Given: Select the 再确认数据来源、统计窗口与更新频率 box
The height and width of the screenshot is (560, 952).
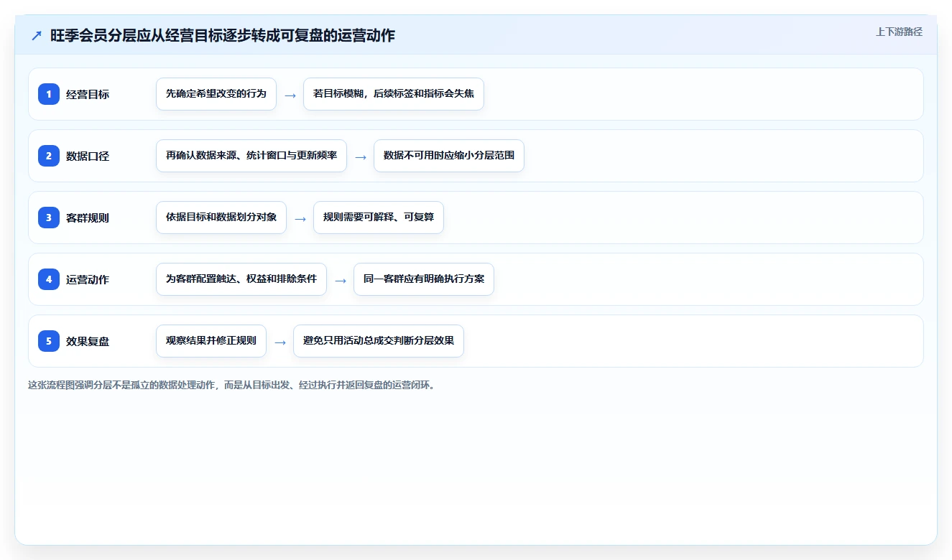Looking at the screenshot, I should pyautogui.click(x=251, y=156).
